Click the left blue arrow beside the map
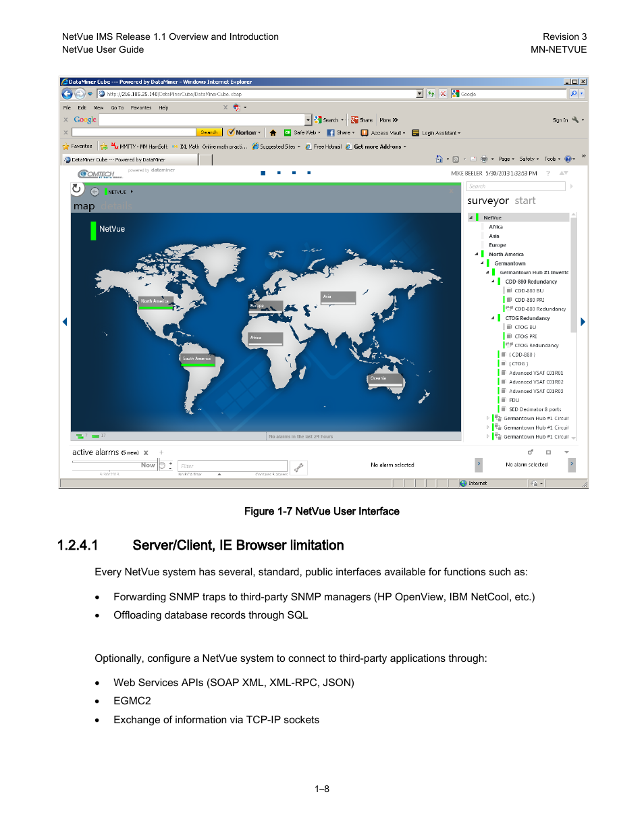Screen dimensions: 644x834 65,321
